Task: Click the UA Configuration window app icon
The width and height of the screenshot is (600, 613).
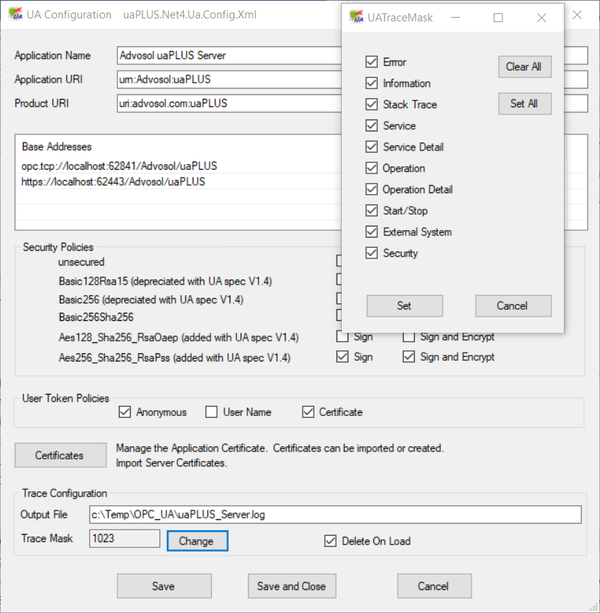Action: (x=16, y=14)
